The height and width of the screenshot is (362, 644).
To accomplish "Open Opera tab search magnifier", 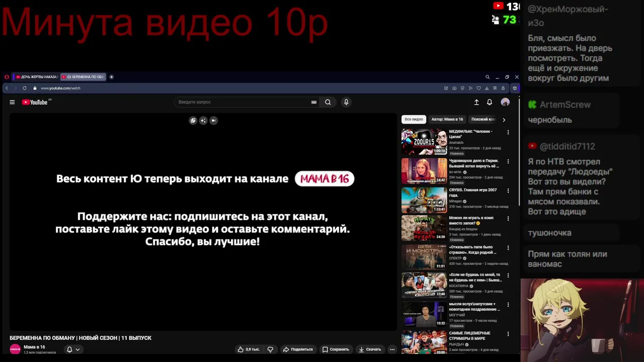I will click(x=487, y=77).
